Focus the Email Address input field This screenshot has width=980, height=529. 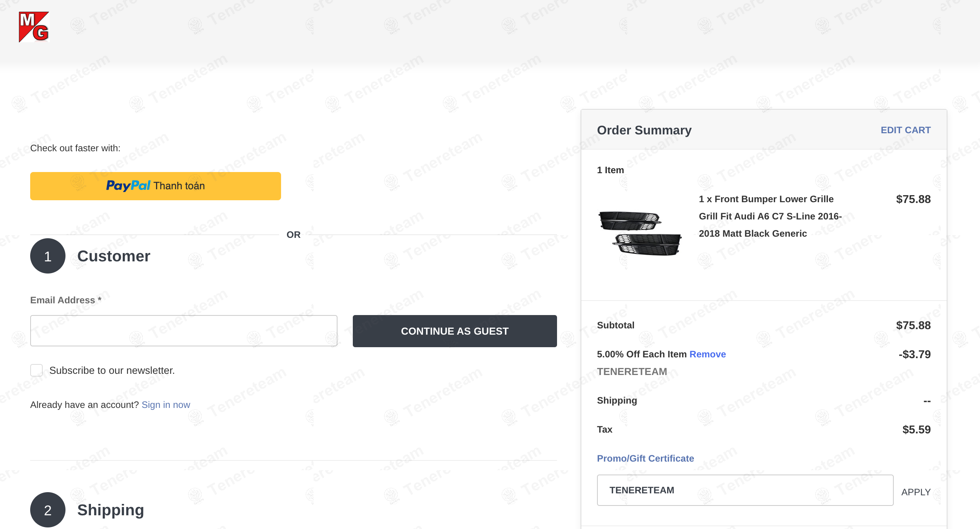[x=184, y=331]
